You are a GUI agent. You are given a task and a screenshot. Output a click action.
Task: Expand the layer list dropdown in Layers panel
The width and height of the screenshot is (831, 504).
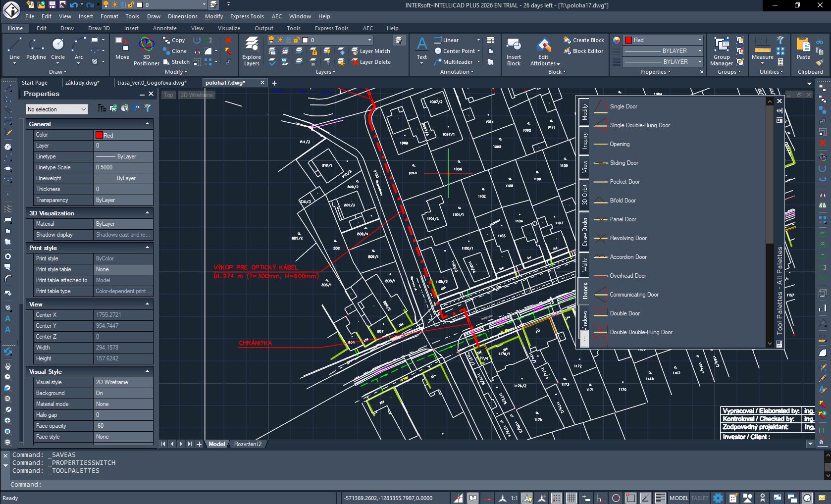tap(369, 40)
